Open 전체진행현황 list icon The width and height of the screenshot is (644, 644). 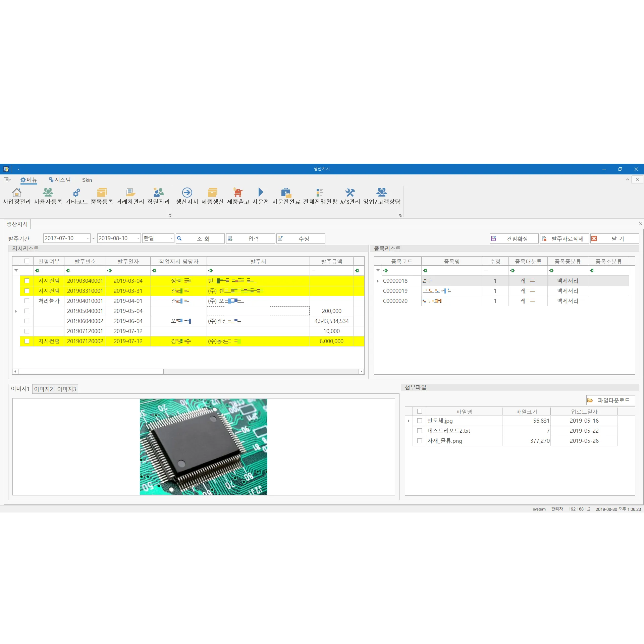click(320, 193)
